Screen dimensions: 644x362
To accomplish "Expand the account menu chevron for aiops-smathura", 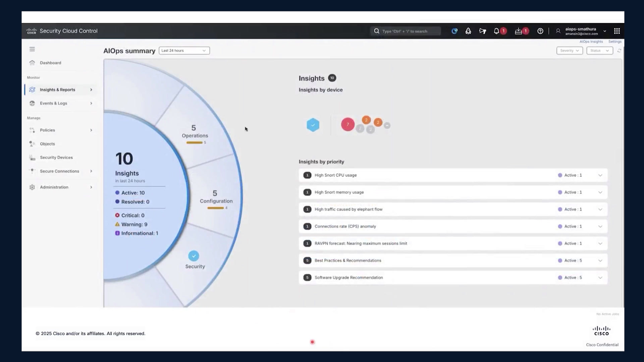I will [x=605, y=31].
